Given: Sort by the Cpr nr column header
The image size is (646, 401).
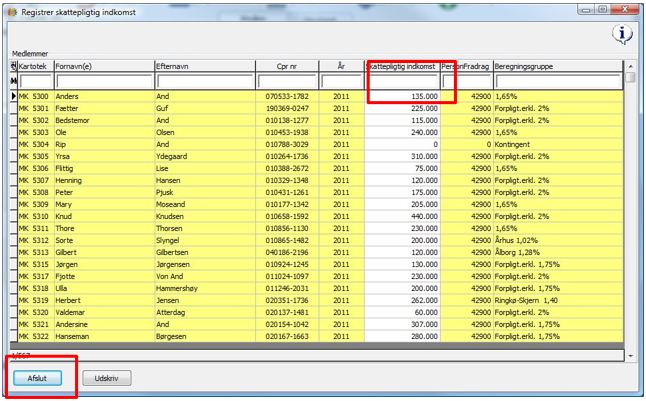Looking at the screenshot, I should [x=287, y=66].
